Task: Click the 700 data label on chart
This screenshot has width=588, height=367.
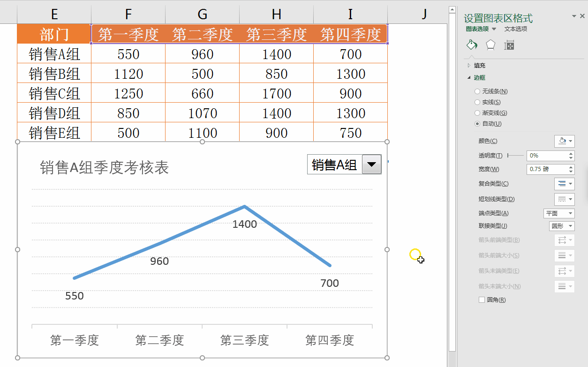Action: coord(330,283)
